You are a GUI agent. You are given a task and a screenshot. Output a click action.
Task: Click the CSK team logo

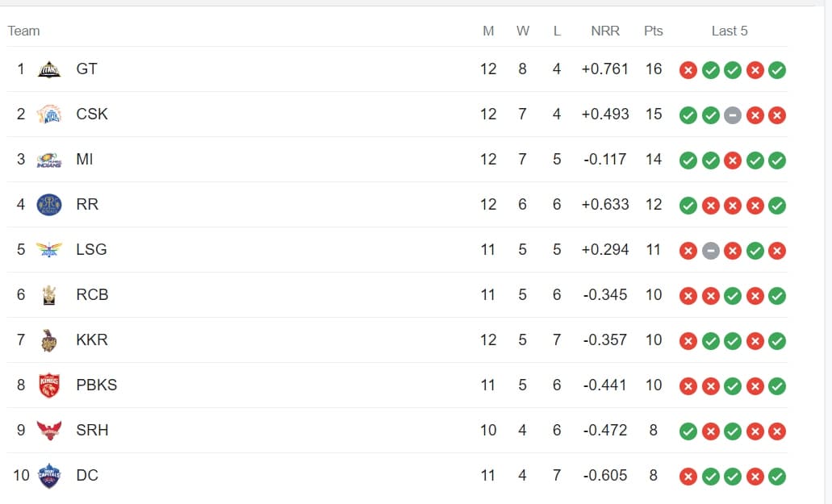pyautogui.click(x=49, y=115)
